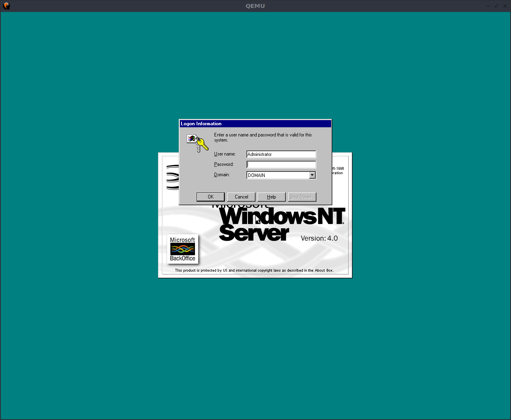The height and width of the screenshot is (420, 511).
Task: Click the Windows NT Server logo text
Action: (281, 225)
